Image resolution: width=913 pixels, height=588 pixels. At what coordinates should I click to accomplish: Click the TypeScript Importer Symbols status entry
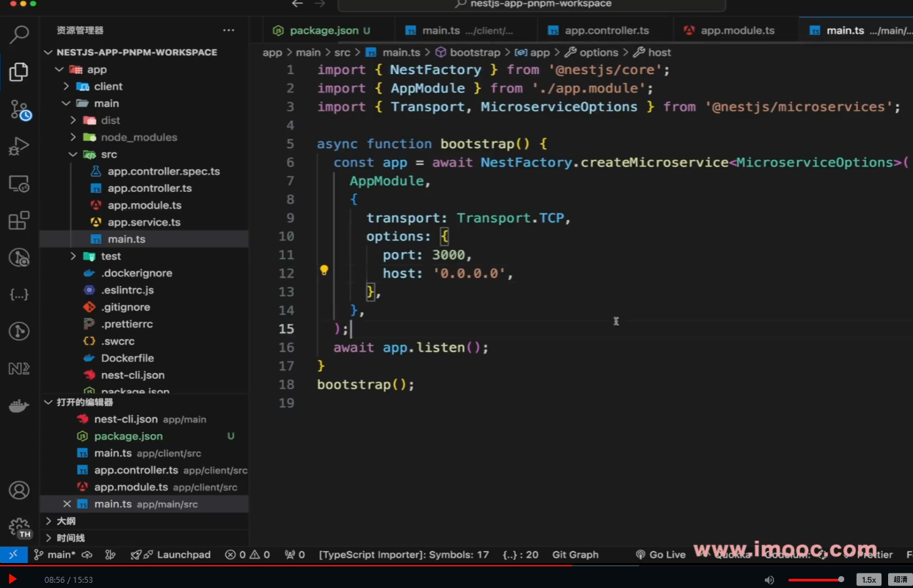pos(404,555)
